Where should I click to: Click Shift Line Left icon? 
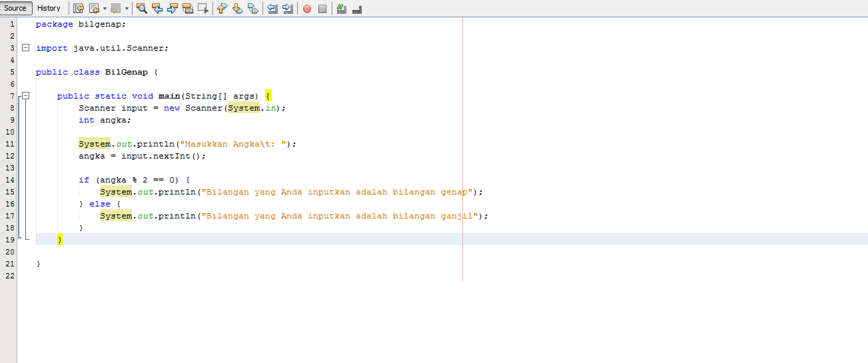pos(272,9)
